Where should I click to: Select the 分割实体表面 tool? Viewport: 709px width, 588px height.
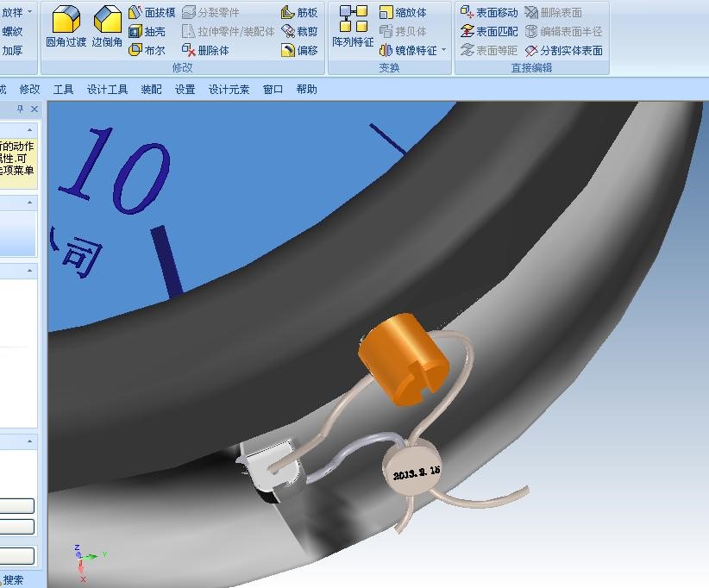click(x=563, y=50)
